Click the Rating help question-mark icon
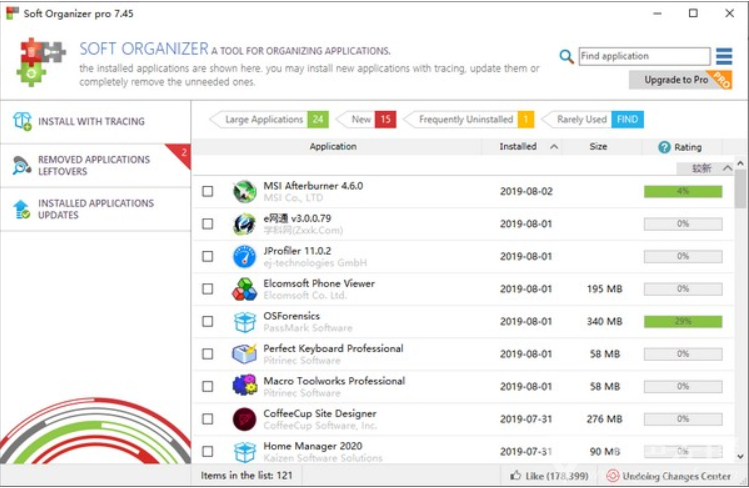This screenshot has width=749, height=488. pos(664,147)
